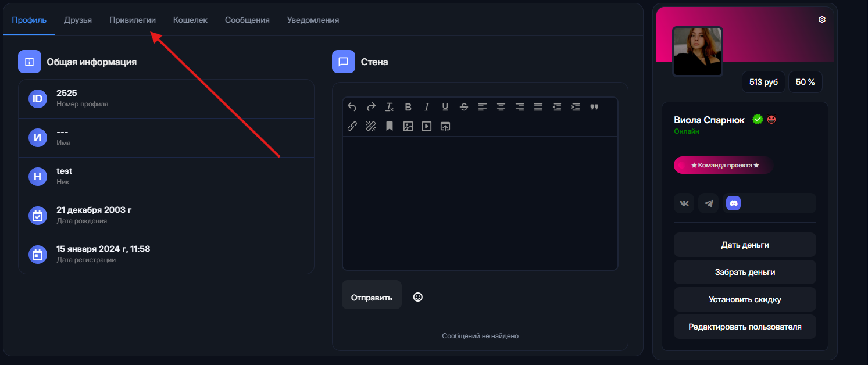Click the Редактировать пользователя button

745,327
